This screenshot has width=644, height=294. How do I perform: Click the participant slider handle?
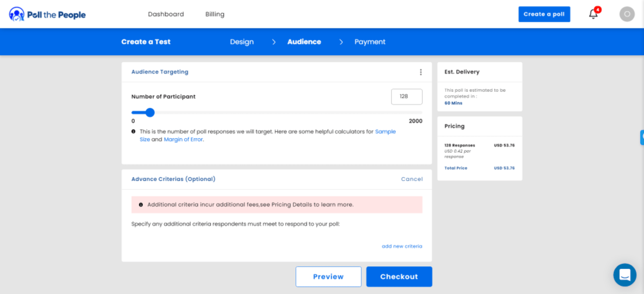(150, 113)
